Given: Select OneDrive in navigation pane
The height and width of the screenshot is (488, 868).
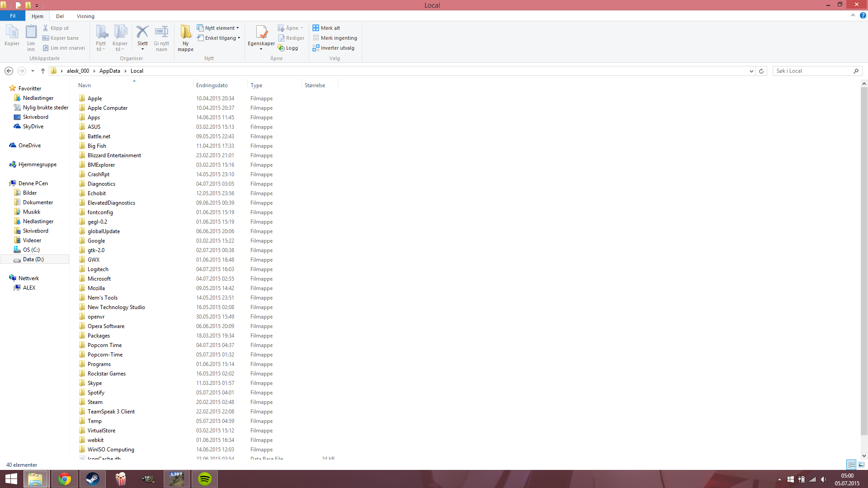Looking at the screenshot, I should coord(29,145).
